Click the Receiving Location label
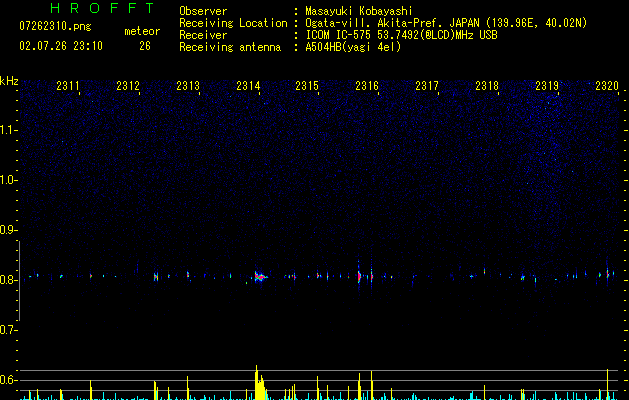 (x=233, y=23)
